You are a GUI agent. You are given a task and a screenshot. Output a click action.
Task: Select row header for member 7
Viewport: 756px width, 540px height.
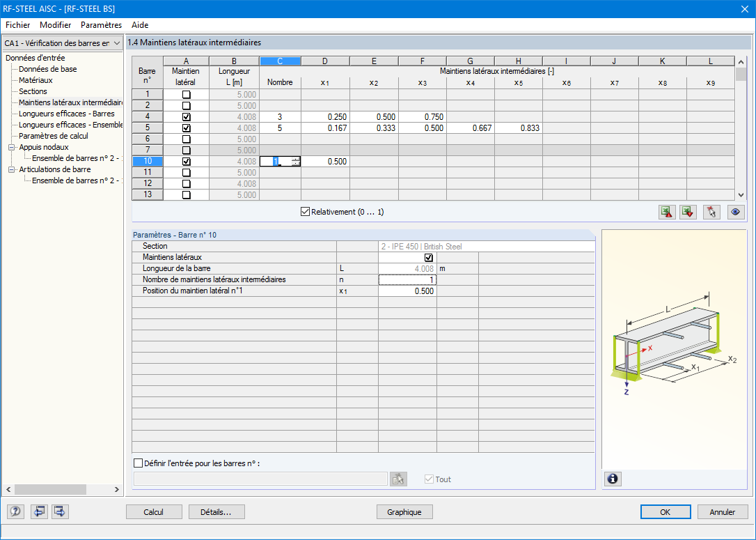[x=148, y=150]
